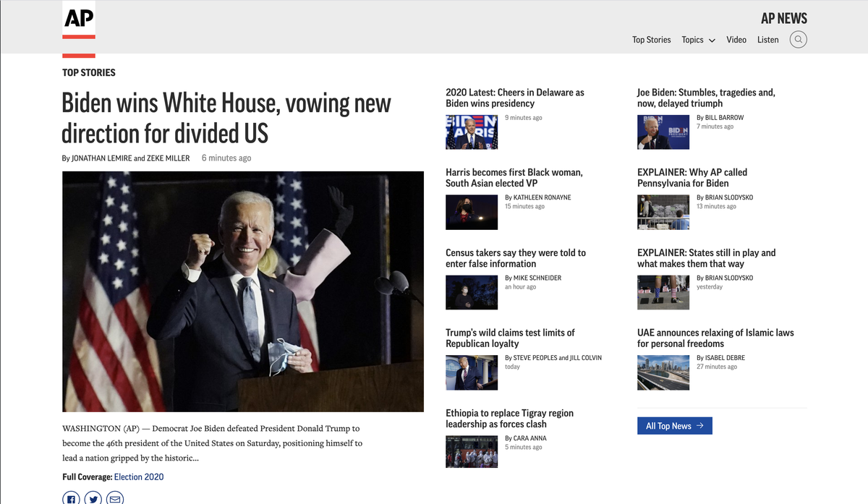
Task: Click byline 'By CARA ANNA'
Action: 526,438
